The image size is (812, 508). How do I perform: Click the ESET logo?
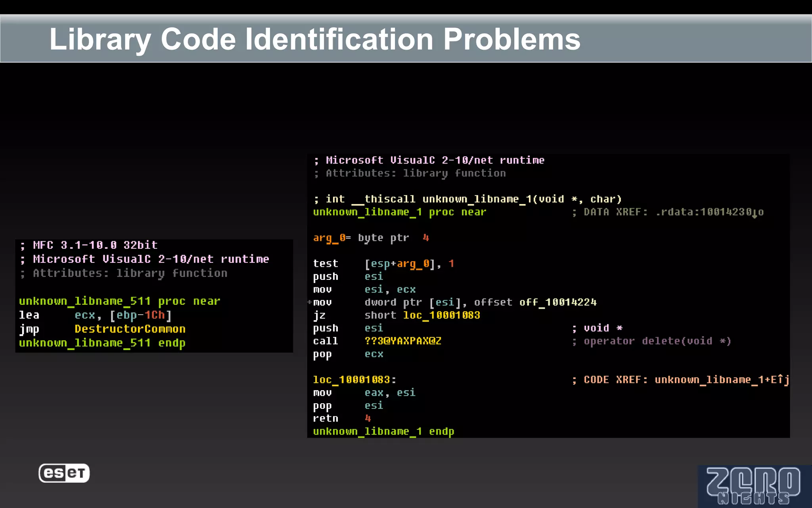[64, 473]
